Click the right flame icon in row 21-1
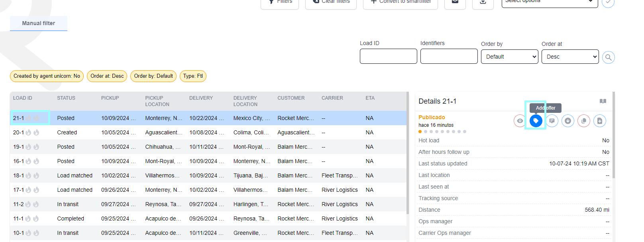The width and height of the screenshot is (644, 242). pyautogui.click(x=36, y=118)
